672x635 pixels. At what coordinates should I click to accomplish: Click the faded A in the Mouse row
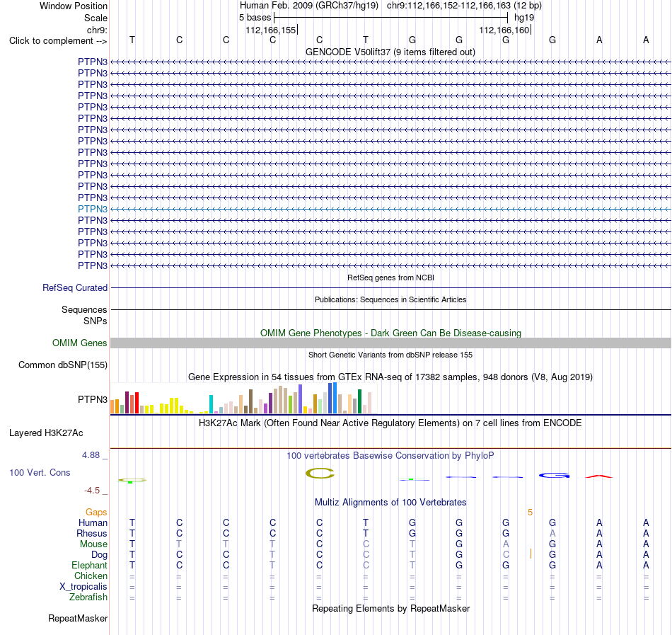pos(506,544)
